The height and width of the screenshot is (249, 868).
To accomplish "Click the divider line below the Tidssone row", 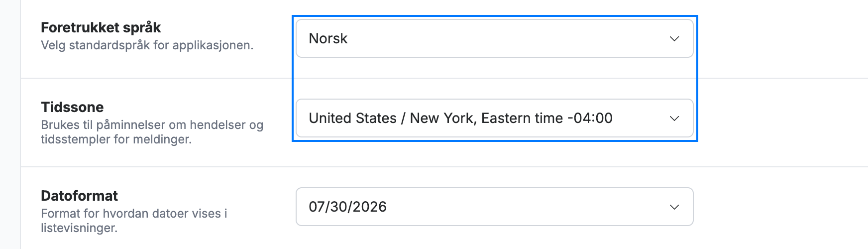I will point(444,167).
